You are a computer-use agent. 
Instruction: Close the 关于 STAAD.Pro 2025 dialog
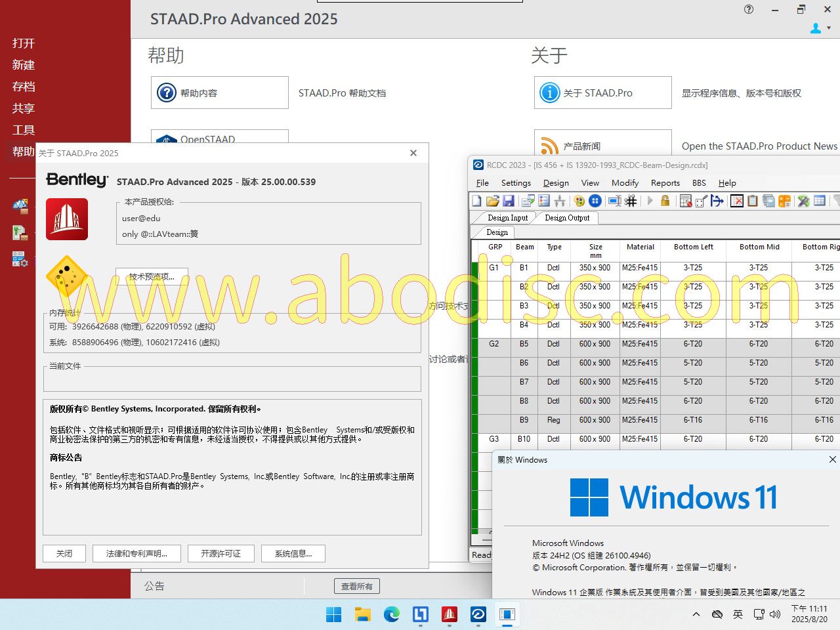click(x=413, y=153)
